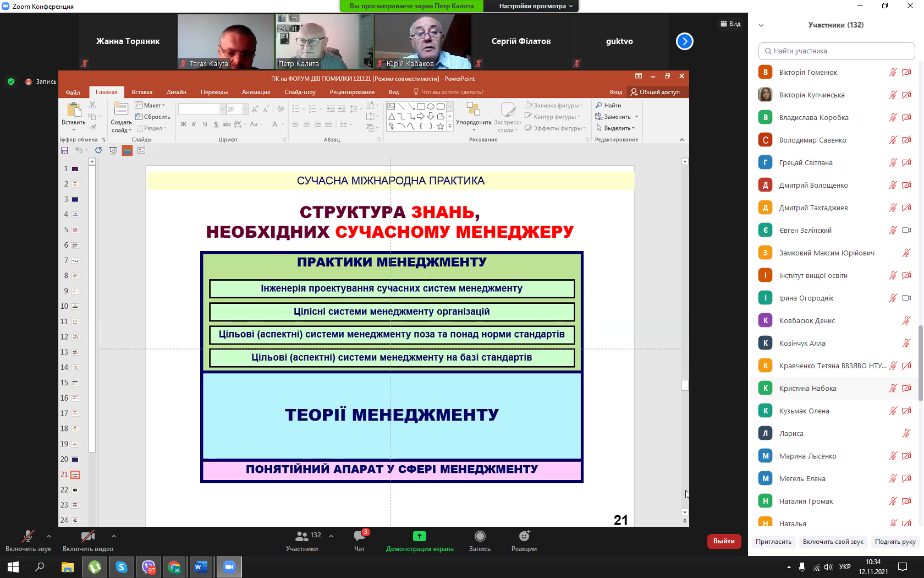Click Включить свой звук button
This screenshot has height=578, width=924.
pyautogui.click(x=833, y=542)
